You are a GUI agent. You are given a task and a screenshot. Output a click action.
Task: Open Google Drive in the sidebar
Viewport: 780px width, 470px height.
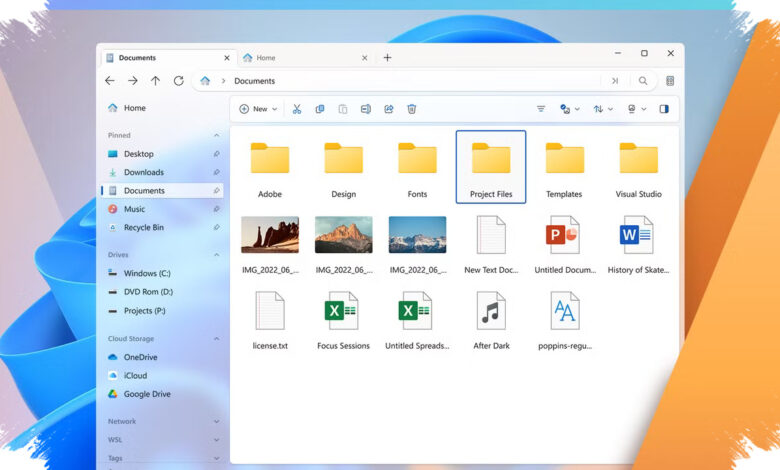pos(162,394)
